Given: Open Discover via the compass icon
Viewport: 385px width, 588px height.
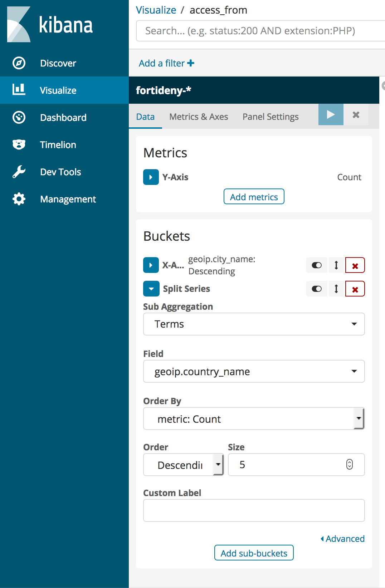Looking at the screenshot, I should click(19, 63).
